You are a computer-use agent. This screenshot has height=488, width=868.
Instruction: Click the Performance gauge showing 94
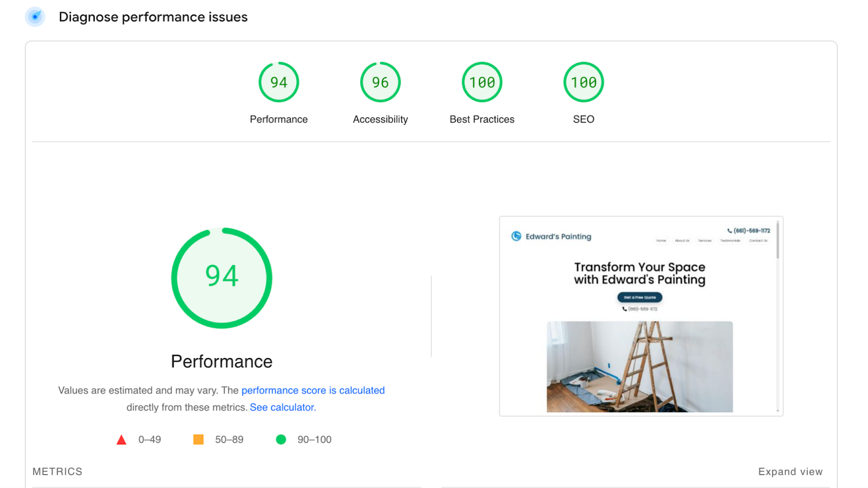click(279, 82)
